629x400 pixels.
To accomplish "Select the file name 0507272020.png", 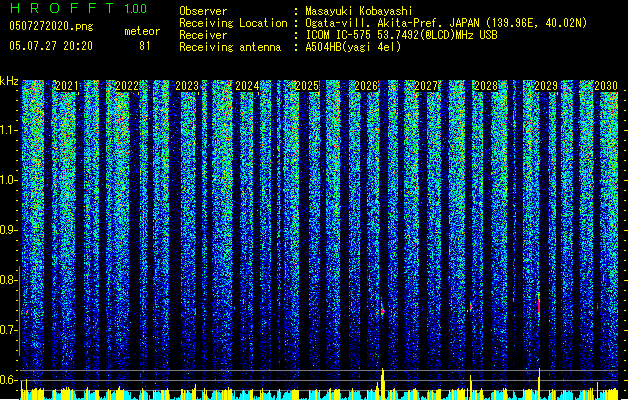I will pyautogui.click(x=51, y=26).
